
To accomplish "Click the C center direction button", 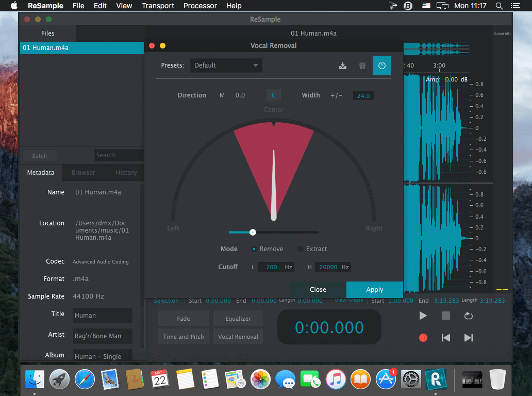I will click(273, 95).
